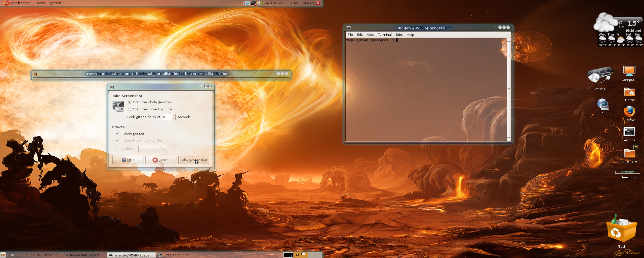Click the terminal vertical scrollbar
The width and height of the screenshot is (644, 258).
509,89
